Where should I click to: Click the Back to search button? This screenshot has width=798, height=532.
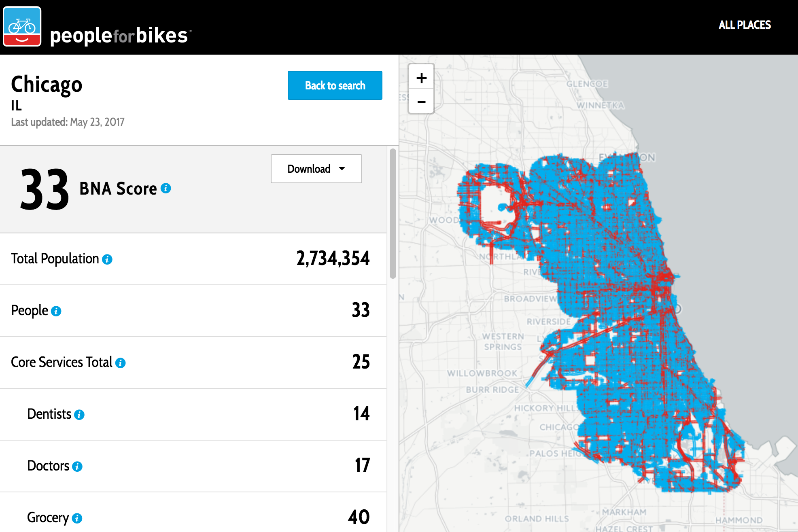coord(335,85)
